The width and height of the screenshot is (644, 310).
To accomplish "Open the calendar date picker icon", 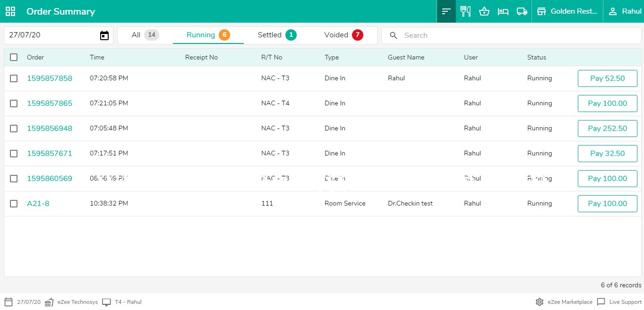I will [x=104, y=35].
